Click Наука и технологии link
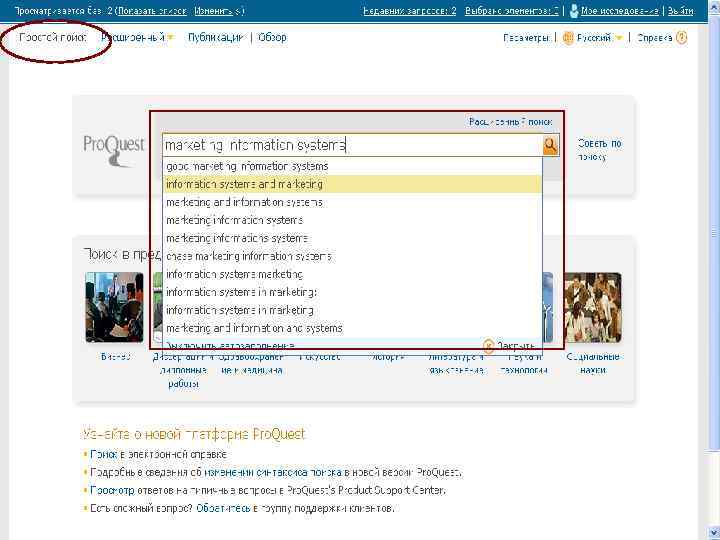Image resolution: width=720 pixels, height=540 pixels. coord(524,363)
